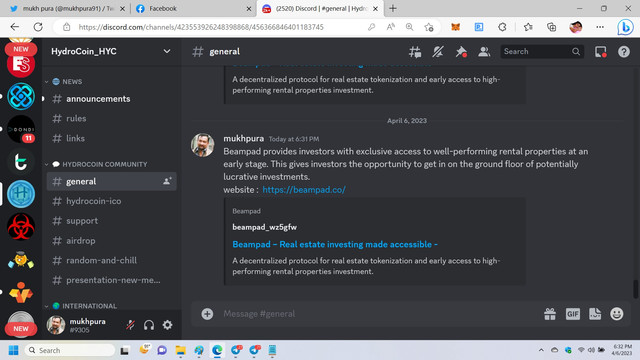Viewport: 640px width, 360px height.
Task: Select the red FS server icon
Action: point(21,64)
